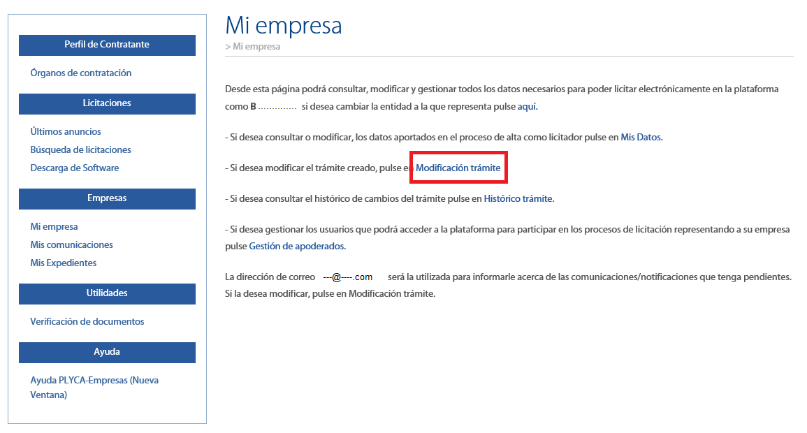The height and width of the screenshot is (433, 807).
Task: Click the Mi empresa breadcrumb under the title
Action: pyautogui.click(x=256, y=47)
